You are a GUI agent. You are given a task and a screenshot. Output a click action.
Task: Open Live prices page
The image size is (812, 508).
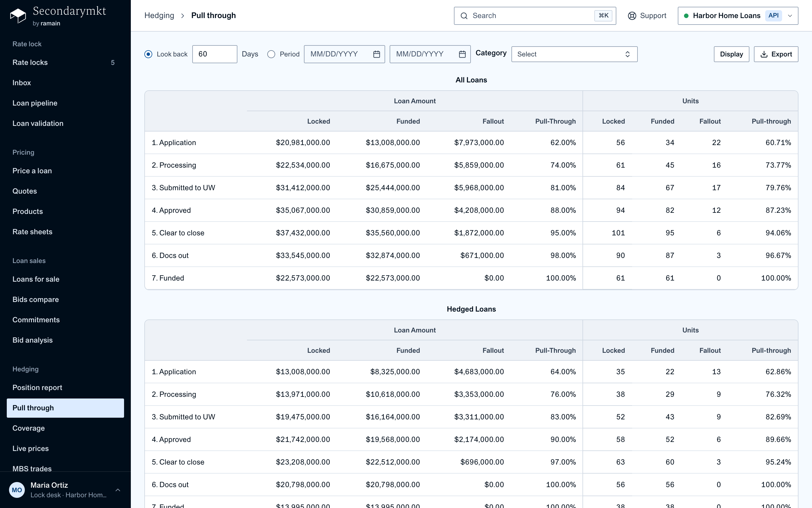point(65,448)
